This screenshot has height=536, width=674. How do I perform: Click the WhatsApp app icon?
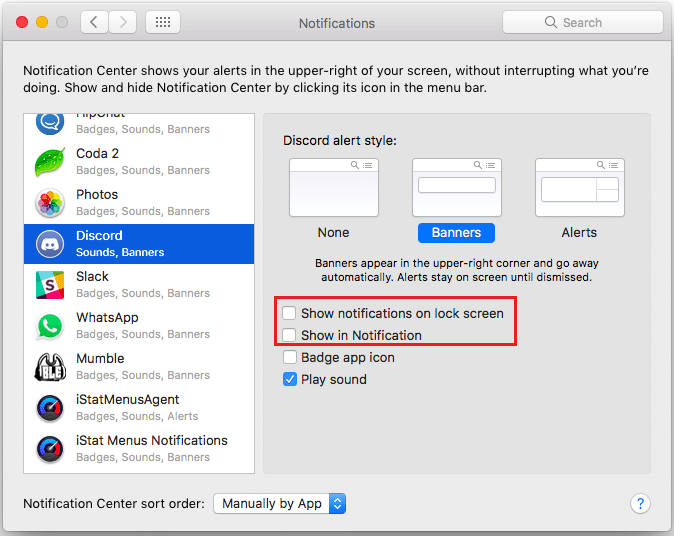50,326
